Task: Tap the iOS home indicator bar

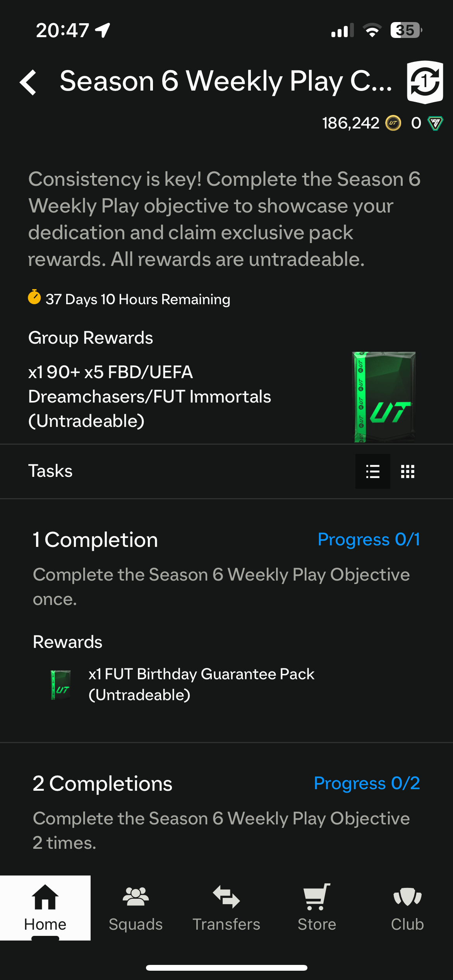Action: pos(226,968)
